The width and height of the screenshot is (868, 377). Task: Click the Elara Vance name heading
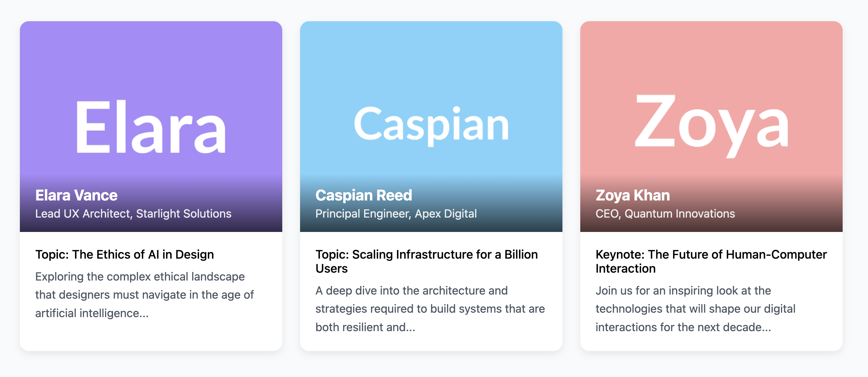(x=76, y=195)
